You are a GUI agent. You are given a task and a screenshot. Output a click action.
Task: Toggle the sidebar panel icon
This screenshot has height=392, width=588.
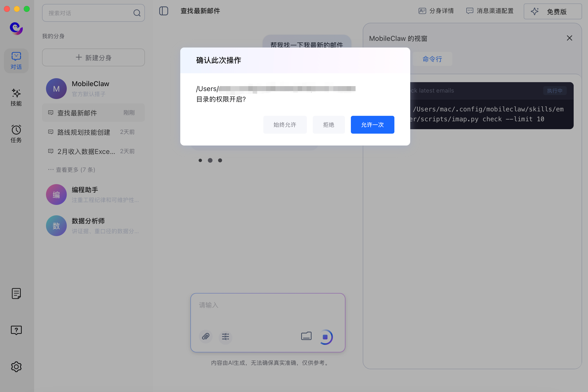(164, 11)
